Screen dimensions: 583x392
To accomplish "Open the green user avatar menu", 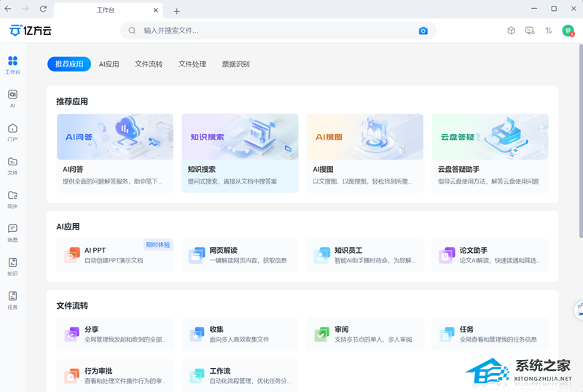I will point(568,31).
